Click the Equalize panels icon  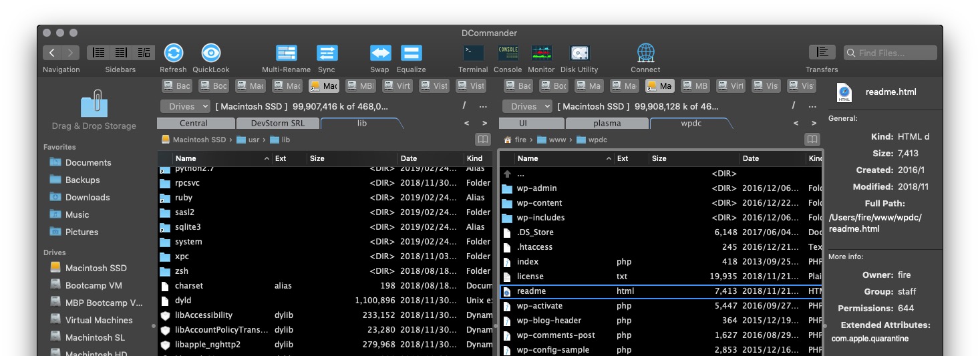tap(411, 53)
